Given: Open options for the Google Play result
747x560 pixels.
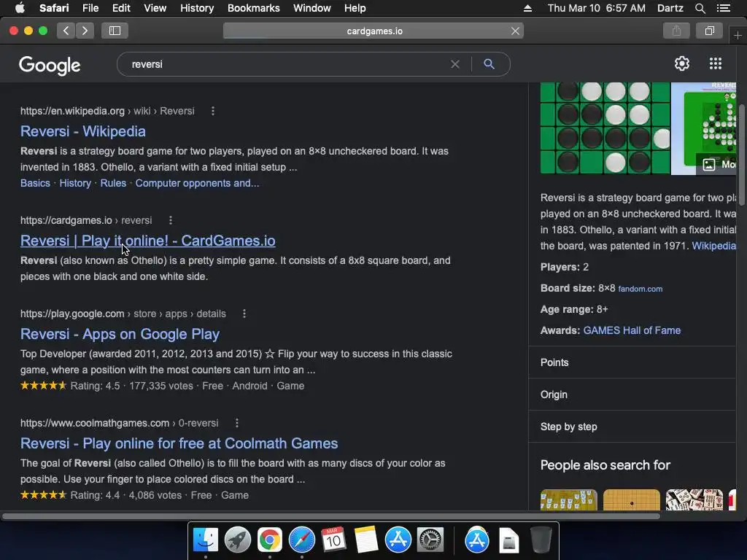Looking at the screenshot, I should point(244,314).
